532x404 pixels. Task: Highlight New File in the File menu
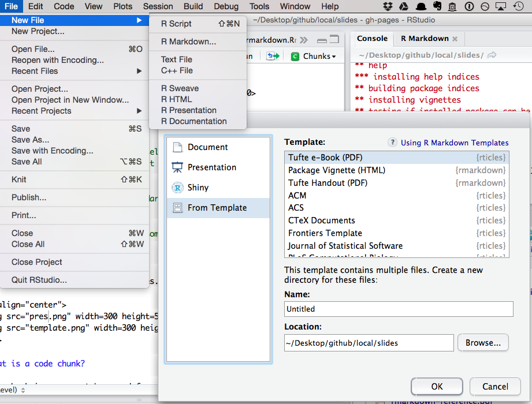click(x=75, y=20)
